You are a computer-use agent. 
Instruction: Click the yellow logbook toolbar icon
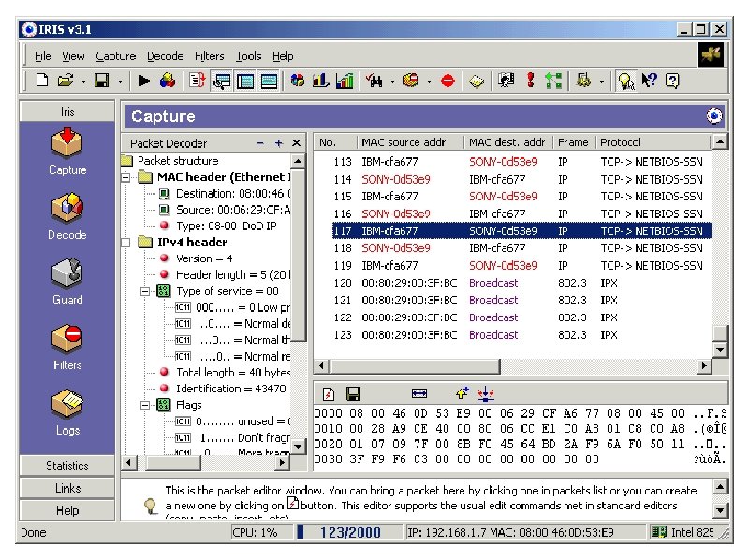[477, 81]
